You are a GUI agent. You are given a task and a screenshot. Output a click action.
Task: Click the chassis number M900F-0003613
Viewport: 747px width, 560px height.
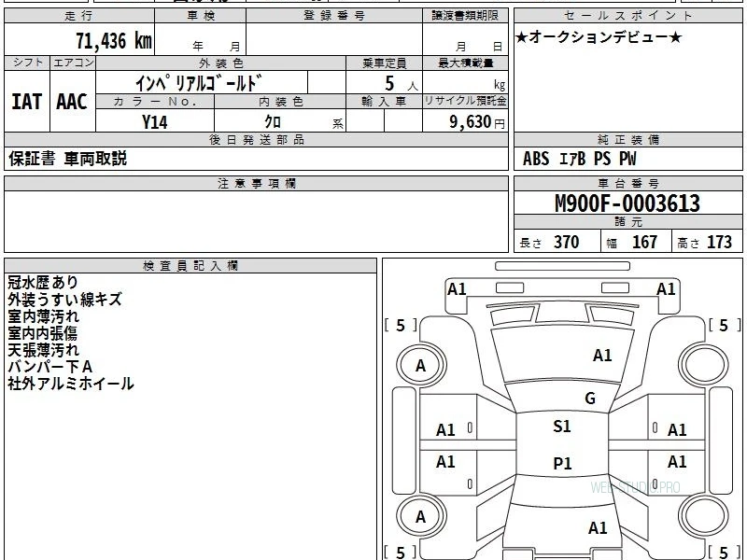pos(627,203)
